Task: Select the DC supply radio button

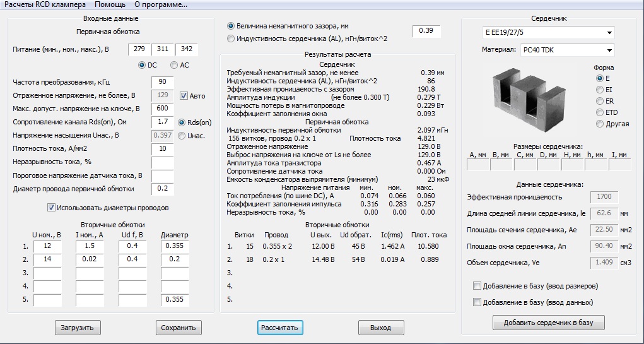Action: coord(142,65)
